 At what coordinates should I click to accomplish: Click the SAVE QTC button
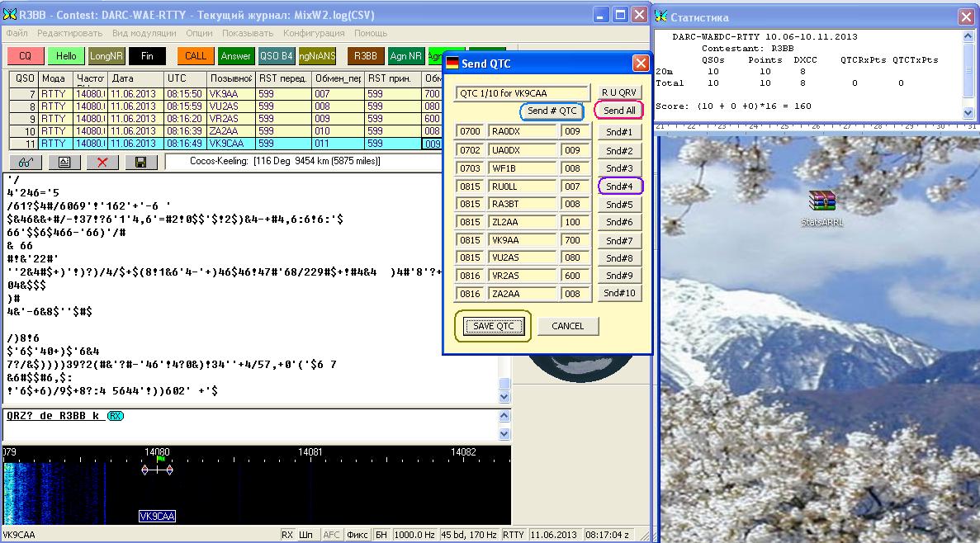pyautogui.click(x=493, y=326)
